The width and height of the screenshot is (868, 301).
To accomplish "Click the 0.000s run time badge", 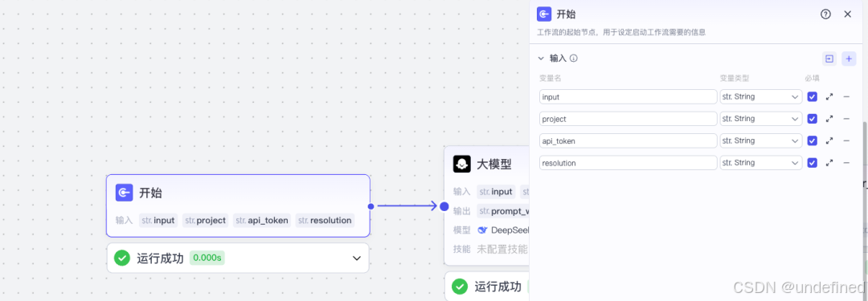I will [207, 258].
